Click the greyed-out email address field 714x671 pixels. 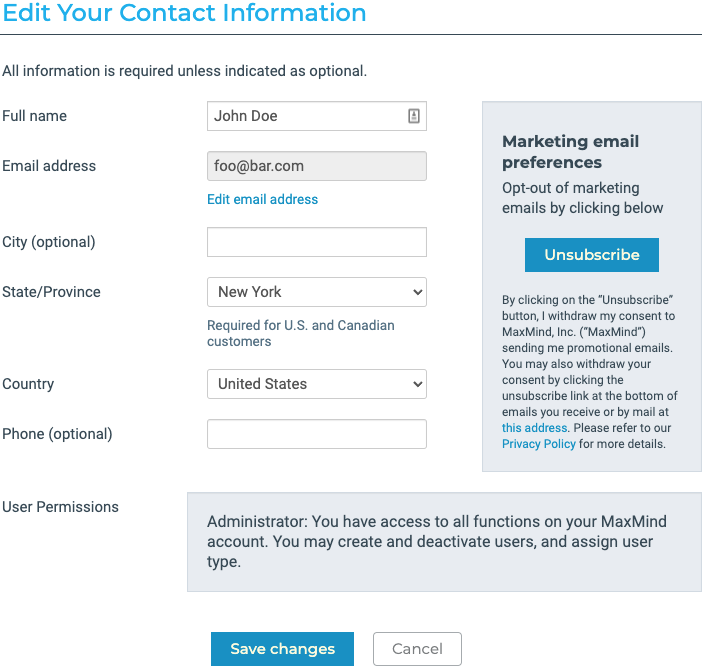point(316,166)
